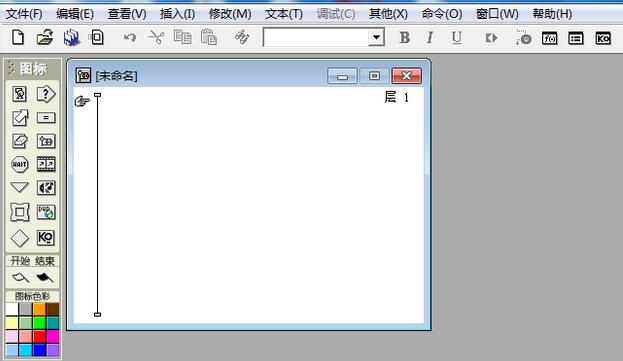The width and height of the screenshot is (623, 361).
Task: Toggle Italic text formatting
Action: click(x=430, y=38)
